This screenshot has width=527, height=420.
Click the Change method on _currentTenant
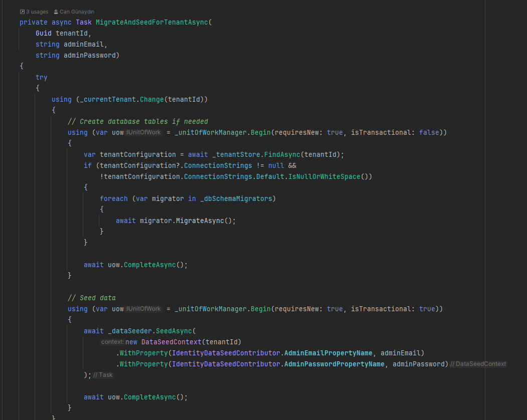(x=151, y=99)
